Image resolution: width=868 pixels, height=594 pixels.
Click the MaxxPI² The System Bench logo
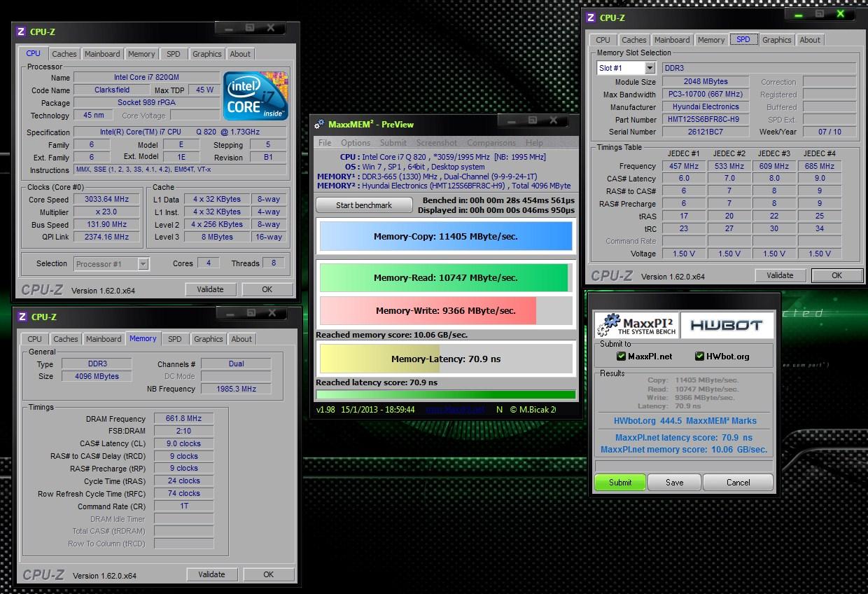coord(635,325)
